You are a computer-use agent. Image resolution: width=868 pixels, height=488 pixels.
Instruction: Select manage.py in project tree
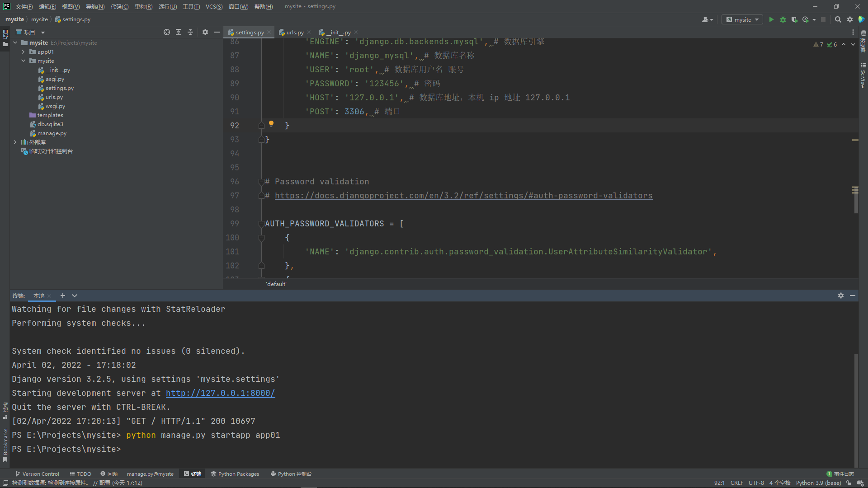[x=52, y=133]
